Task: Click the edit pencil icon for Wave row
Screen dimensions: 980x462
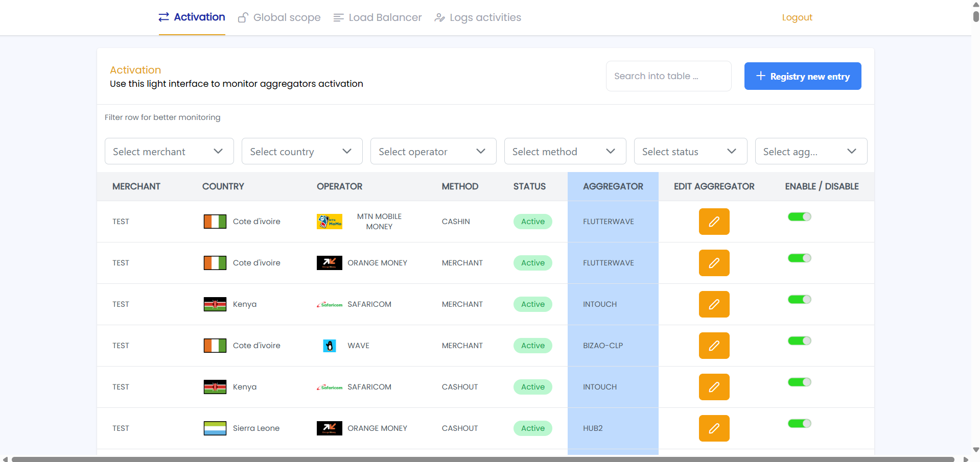Action: pyautogui.click(x=714, y=346)
